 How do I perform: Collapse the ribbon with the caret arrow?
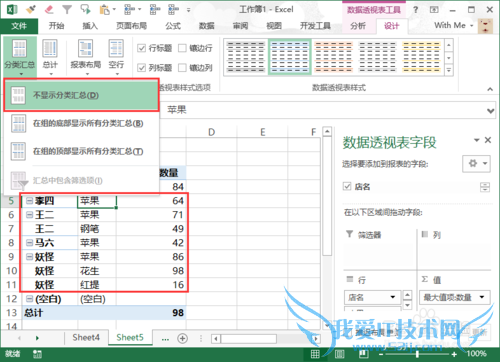click(490, 89)
